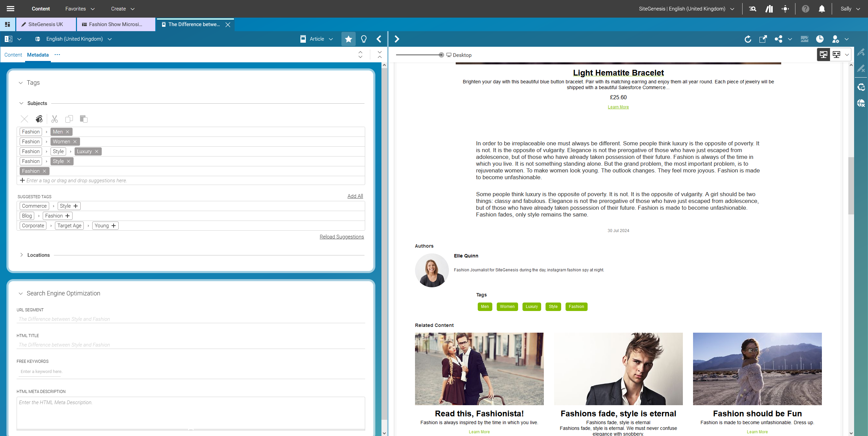Add the suggested Young tag
Image resolution: width=868 pixels, height=436 pixels.
[x=114, y=226]
